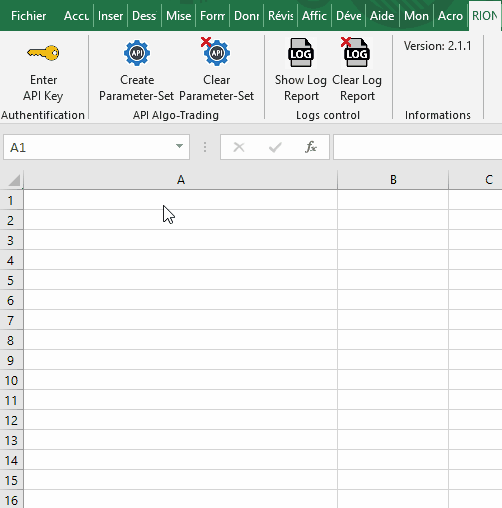Confirm entry with checkmark icon
This screenshot has width=502, height=508.
click(275, 147)
